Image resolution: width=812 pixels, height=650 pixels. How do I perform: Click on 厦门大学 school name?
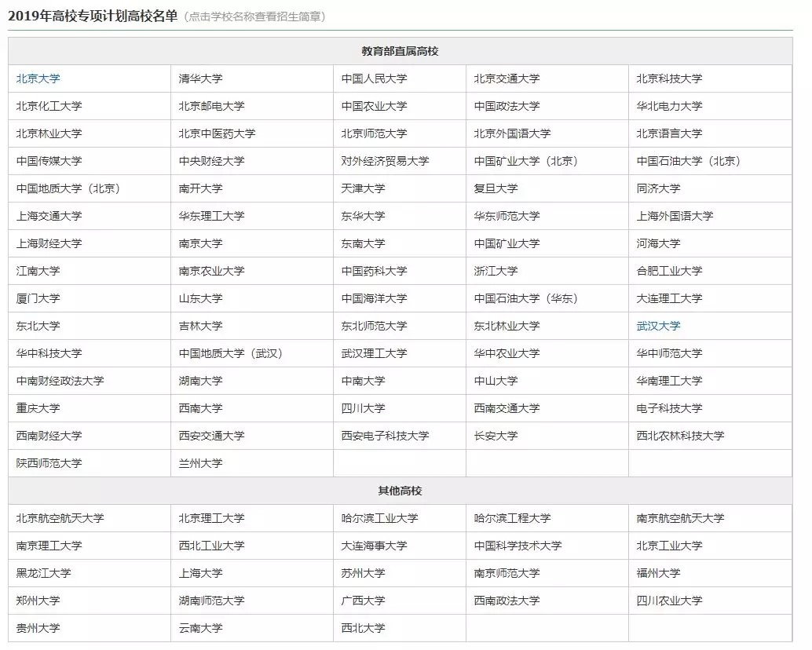tap(38, 298)
